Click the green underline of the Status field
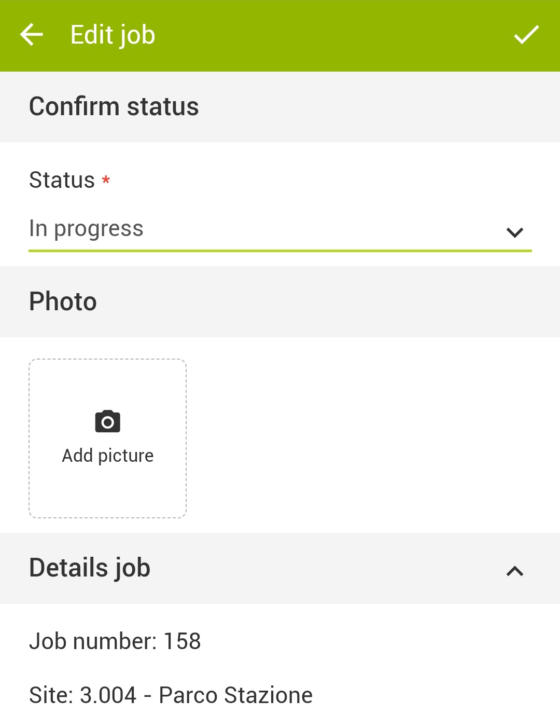This screenshot has width=560, height=728. [280, 251]
